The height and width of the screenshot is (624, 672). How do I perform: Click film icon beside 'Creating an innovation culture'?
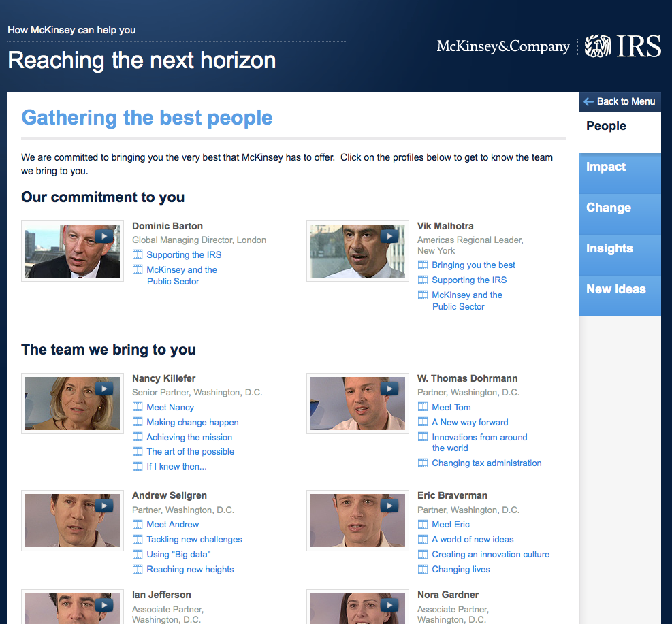(423, 554)
